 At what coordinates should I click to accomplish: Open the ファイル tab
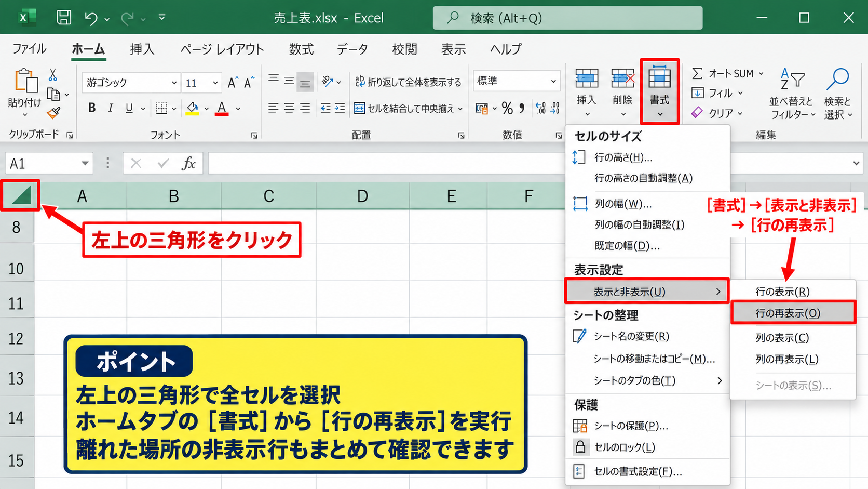(29, 49)
